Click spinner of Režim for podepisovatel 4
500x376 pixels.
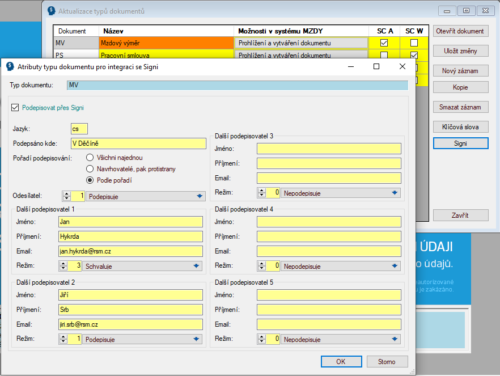click(262, 266)
